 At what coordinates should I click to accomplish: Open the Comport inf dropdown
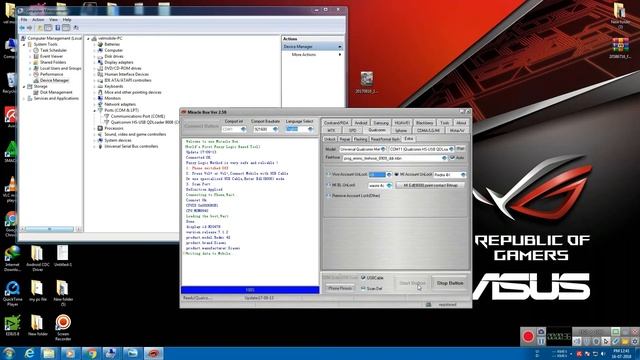coord(243,129)
